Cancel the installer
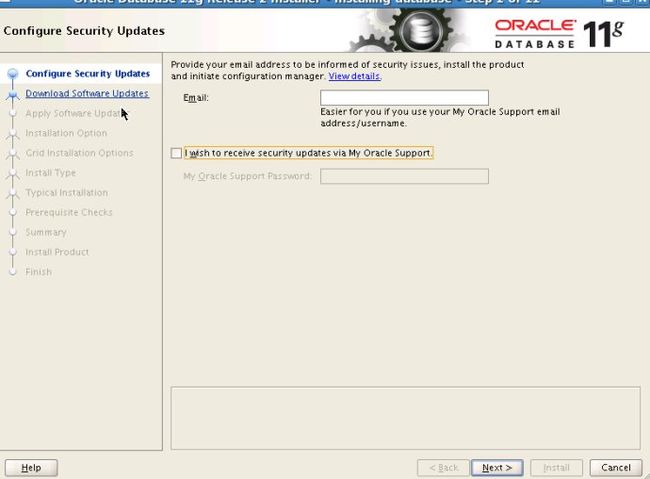 [616, 468]
